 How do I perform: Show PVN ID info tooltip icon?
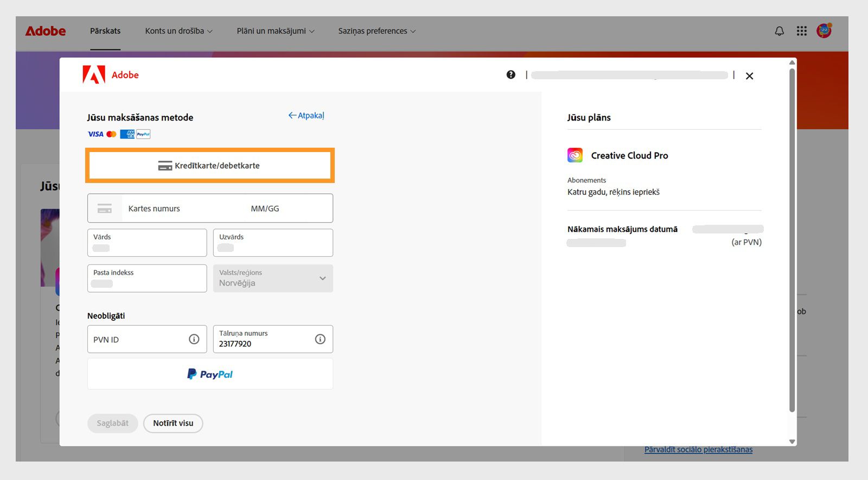pyautogui.click(x=194, y=339)
